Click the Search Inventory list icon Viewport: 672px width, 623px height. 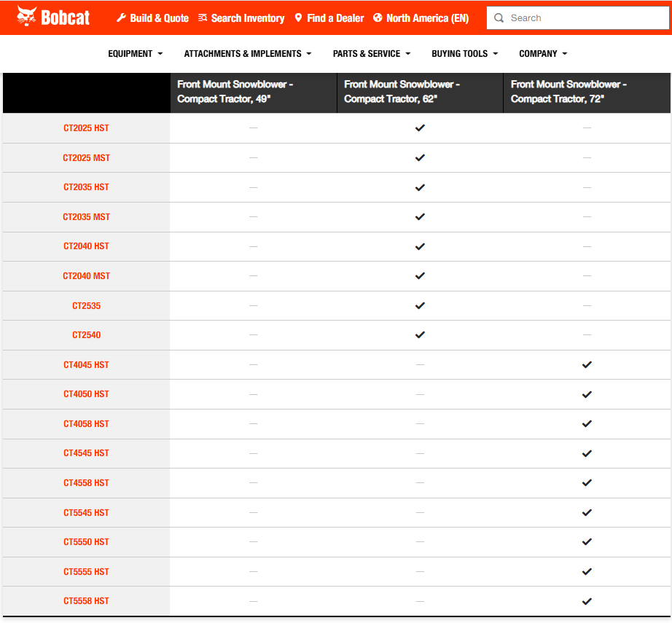tap(203, 18)
